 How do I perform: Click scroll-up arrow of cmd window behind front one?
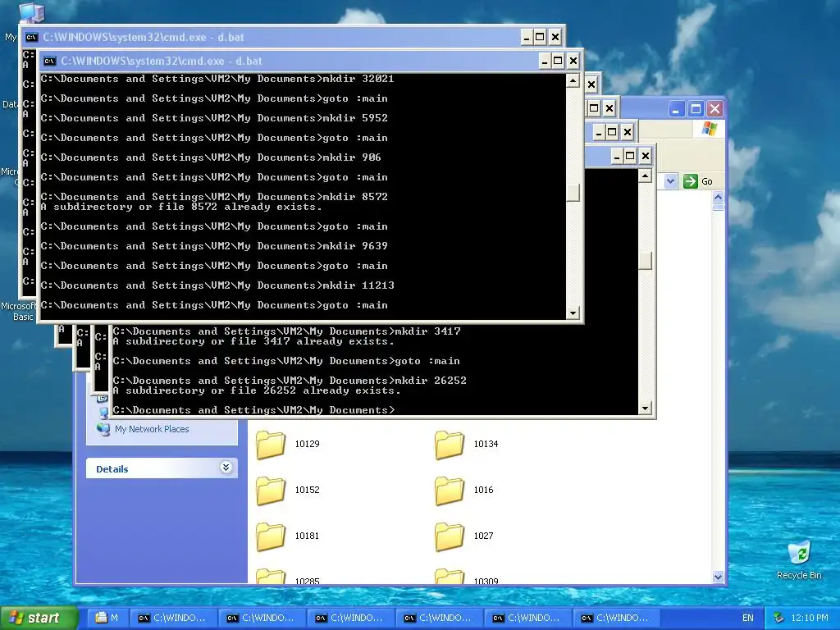point(645,176)
